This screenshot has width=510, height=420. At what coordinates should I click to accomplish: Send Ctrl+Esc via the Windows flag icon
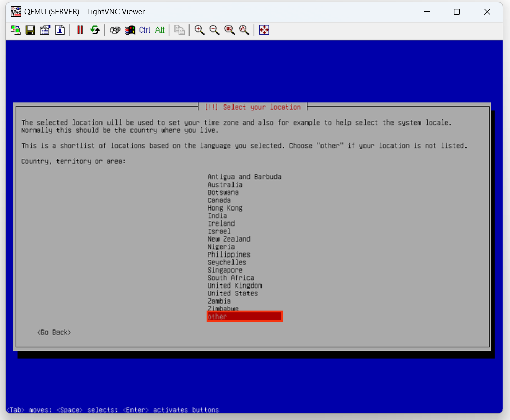click(x=130, y=30)
